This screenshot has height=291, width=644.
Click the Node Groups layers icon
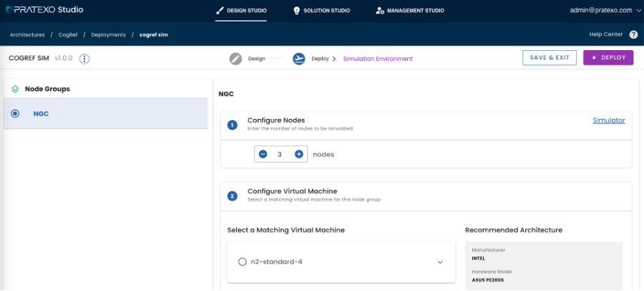15,89
